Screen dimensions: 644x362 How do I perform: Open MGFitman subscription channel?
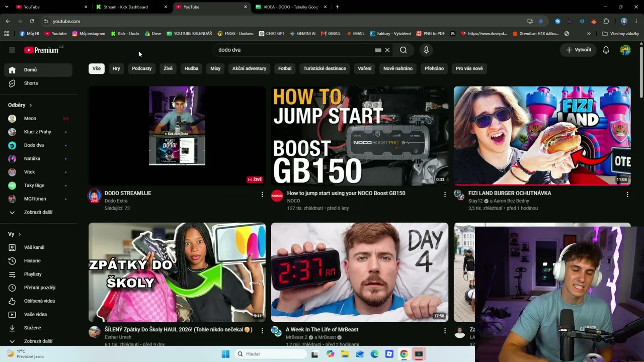(38, 199)
